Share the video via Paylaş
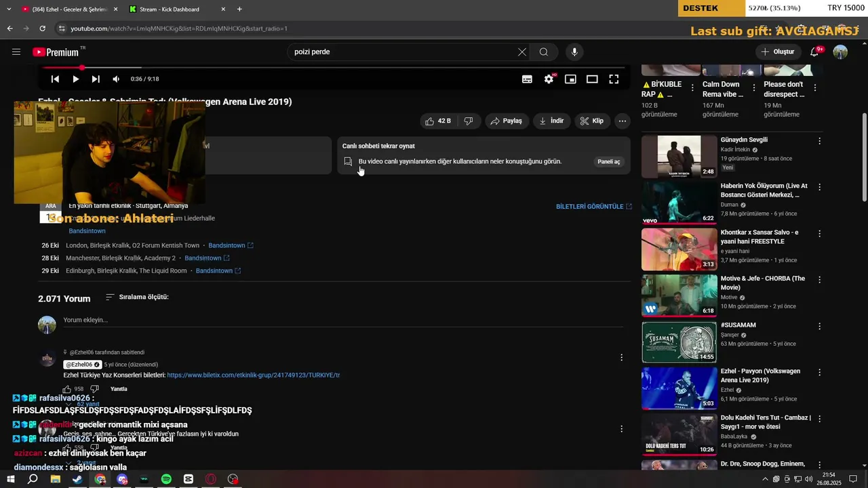The width and height of the screenshot is (868, 488). (x=506, y=121)
